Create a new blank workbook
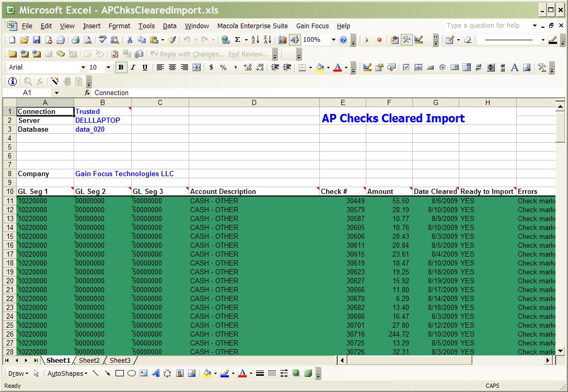 pos(12,40)
